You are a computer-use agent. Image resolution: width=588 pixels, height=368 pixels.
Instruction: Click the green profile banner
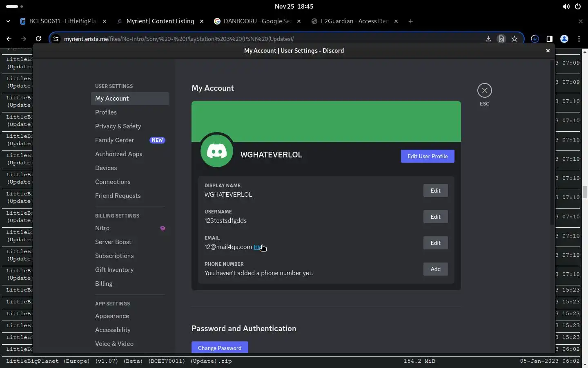[x=326, y=121]
